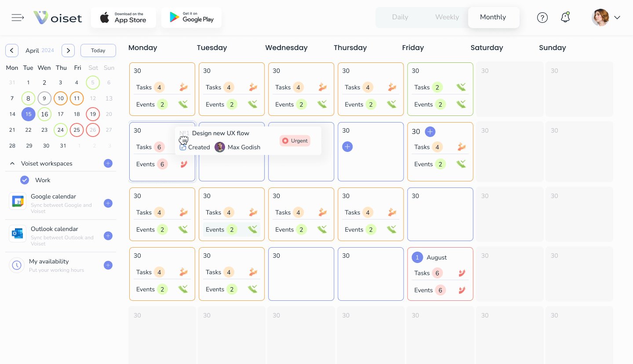Click the orange tasks icon in Tuesday's top cell
The image size is (633, 364).
coord(252,87)
